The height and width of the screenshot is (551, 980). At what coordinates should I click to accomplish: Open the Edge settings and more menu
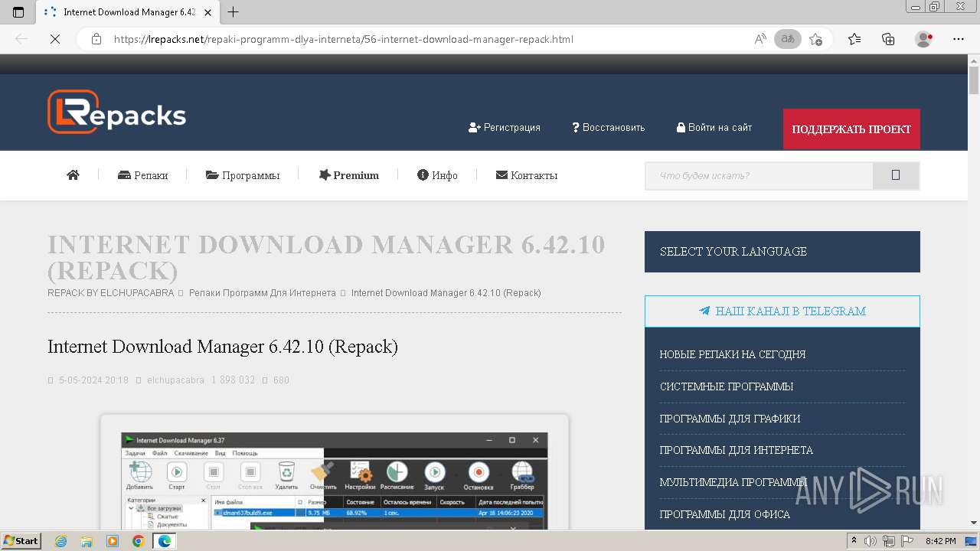[x=959, y=39]
